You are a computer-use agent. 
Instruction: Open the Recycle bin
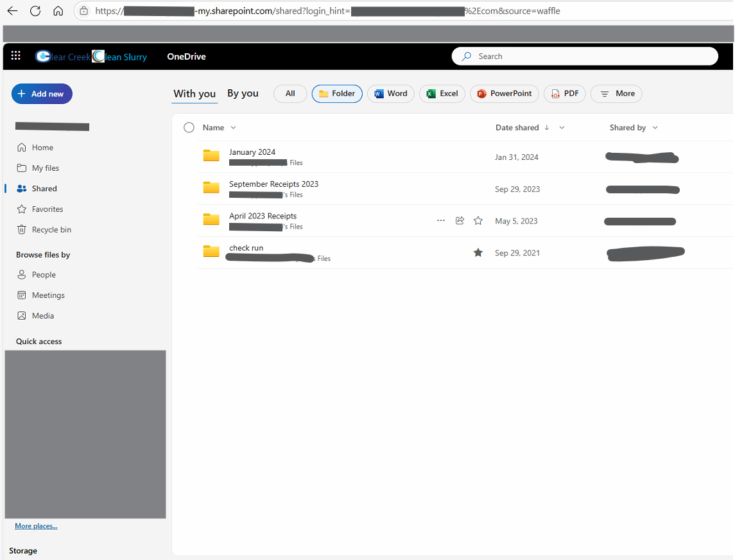pos(44,230)
